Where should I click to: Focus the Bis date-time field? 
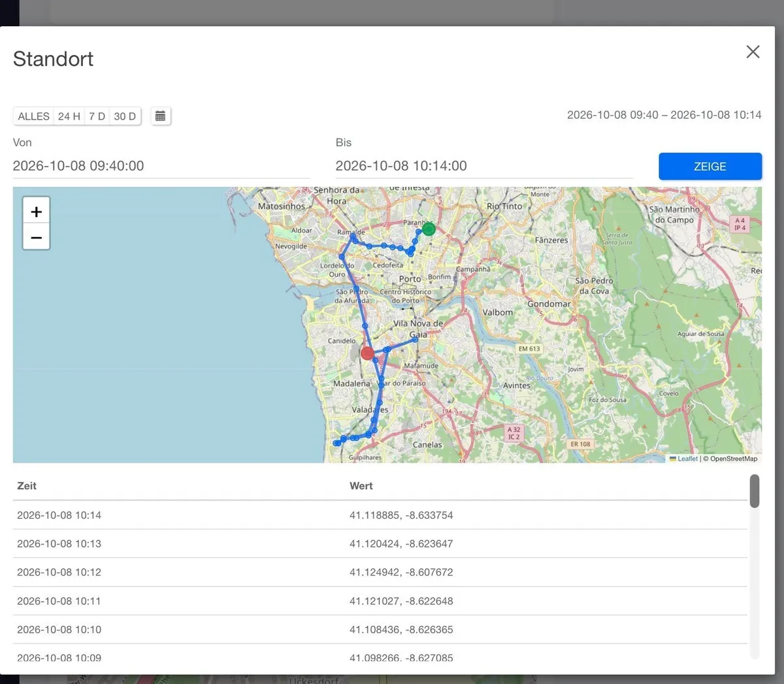(x=484, y=166)
